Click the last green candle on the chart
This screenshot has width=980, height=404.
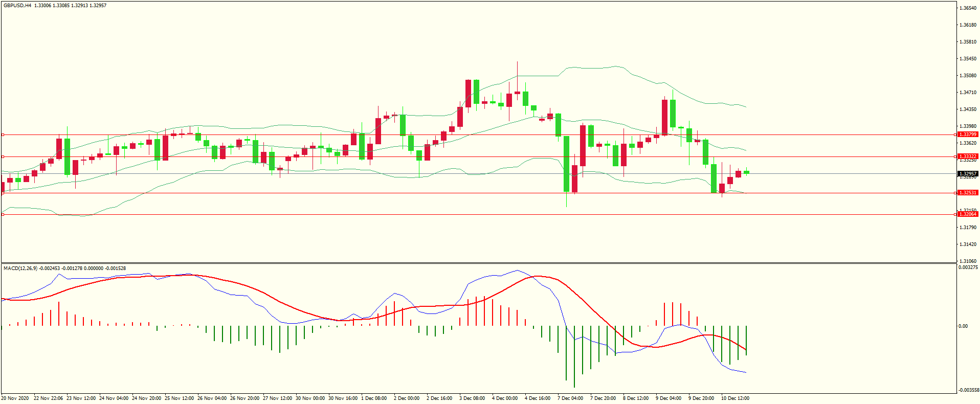pyautogui.click(x=747, y=172)
